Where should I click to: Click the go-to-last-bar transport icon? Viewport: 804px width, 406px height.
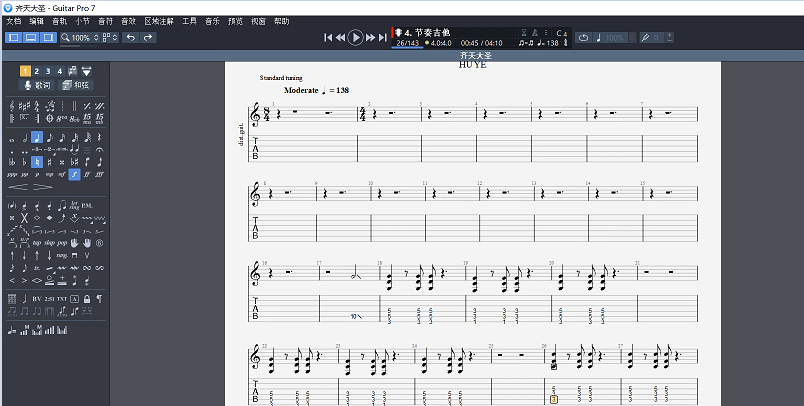[x=383, y=37]
